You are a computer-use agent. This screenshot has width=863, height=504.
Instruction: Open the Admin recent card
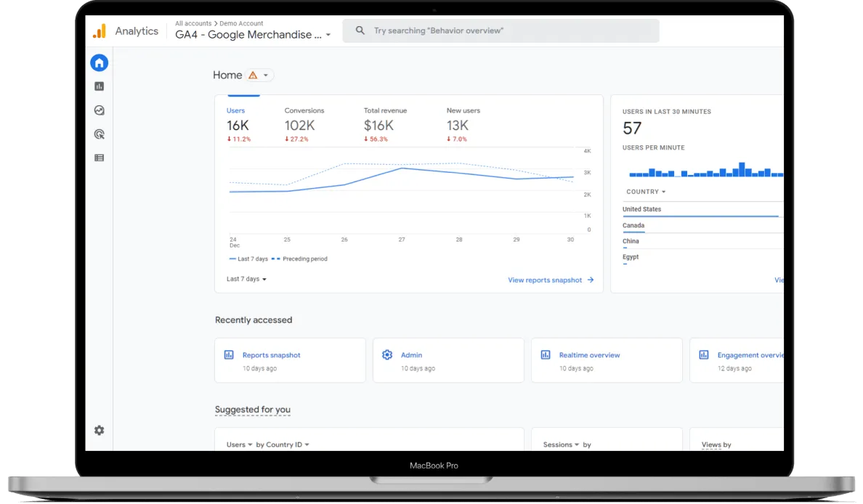click(448, 360)
